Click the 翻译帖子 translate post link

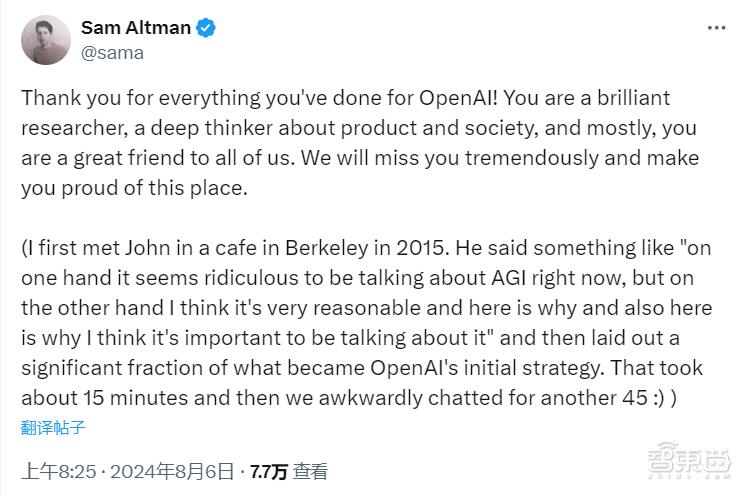coord(53,429)
